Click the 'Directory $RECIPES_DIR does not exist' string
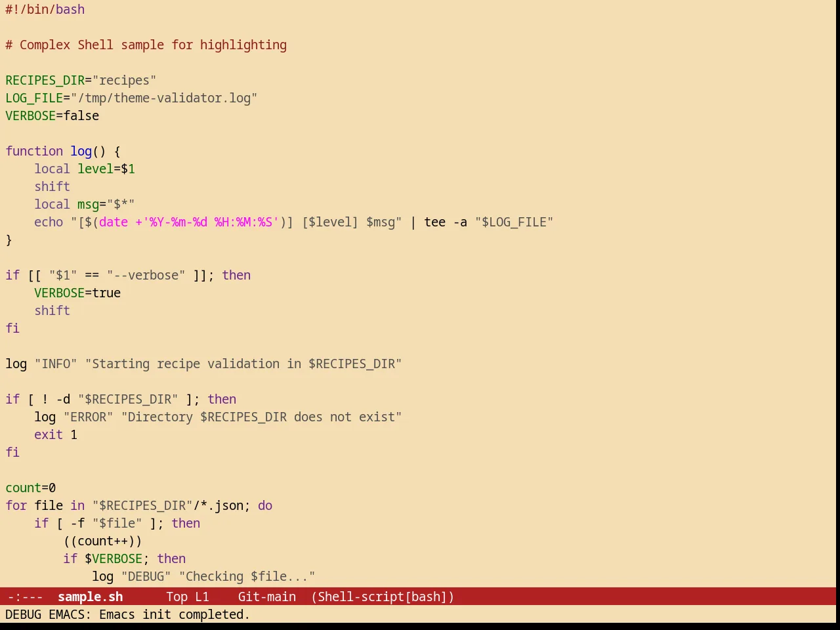 coord(261,417)
